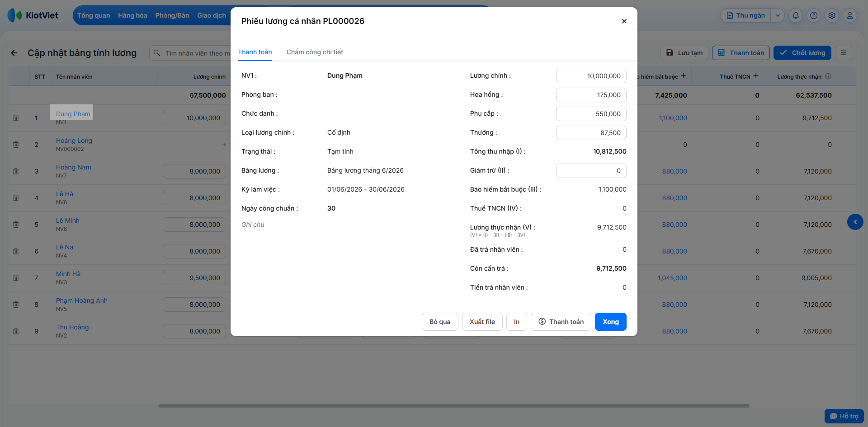
Task: Edit Dung Phạm's Lương chính table cell
Action: (x=194, y=118)
